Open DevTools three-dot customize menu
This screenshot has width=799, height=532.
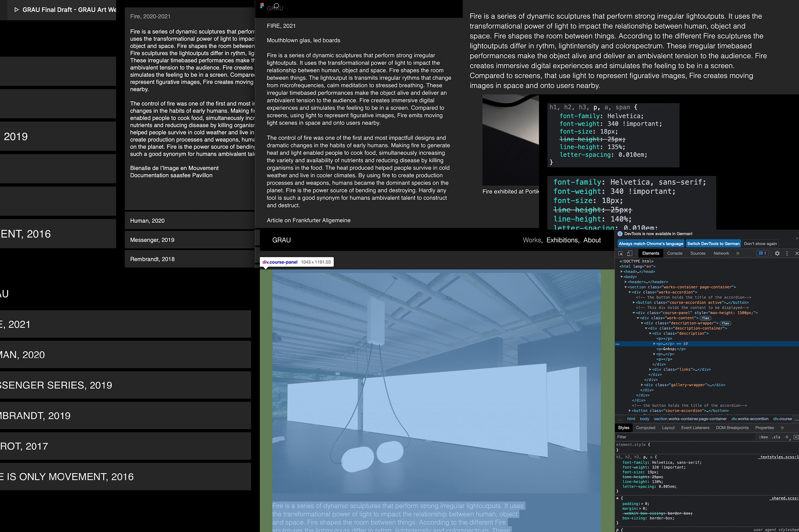click(x=787, y=253)
